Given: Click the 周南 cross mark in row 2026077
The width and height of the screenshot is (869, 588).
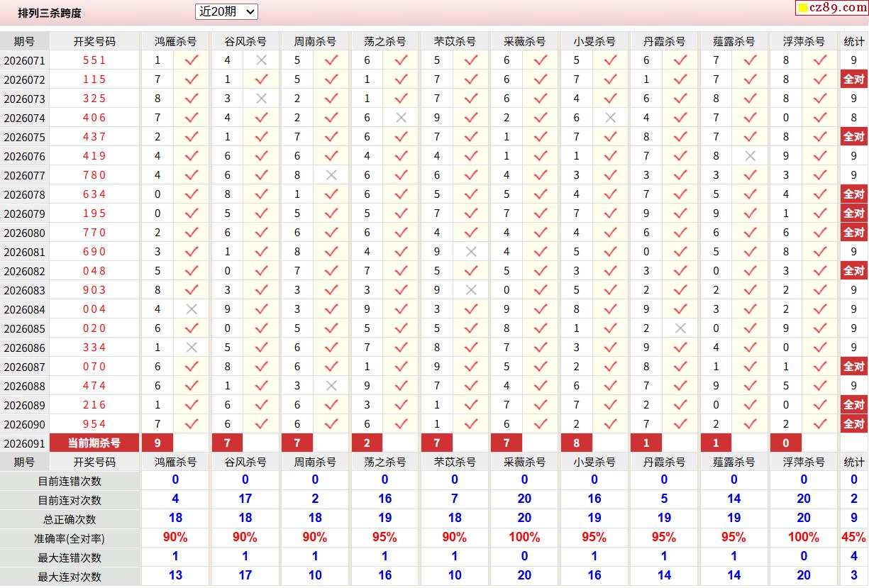Looking at the screenshot, I should (331, 175).
